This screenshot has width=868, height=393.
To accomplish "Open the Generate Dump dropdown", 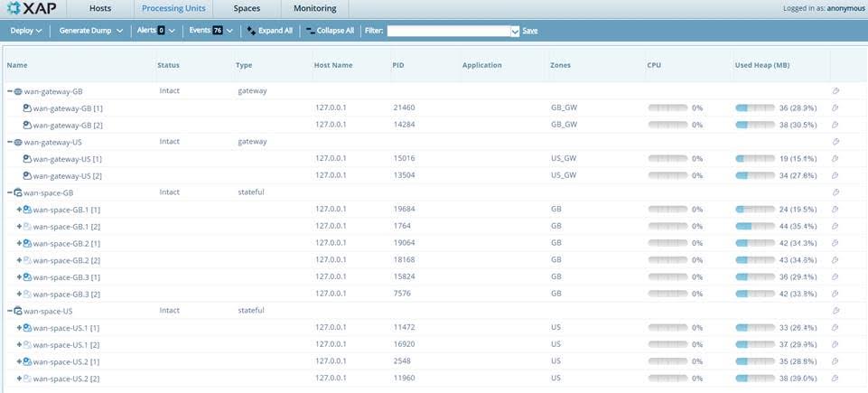I will coord(92,31).
